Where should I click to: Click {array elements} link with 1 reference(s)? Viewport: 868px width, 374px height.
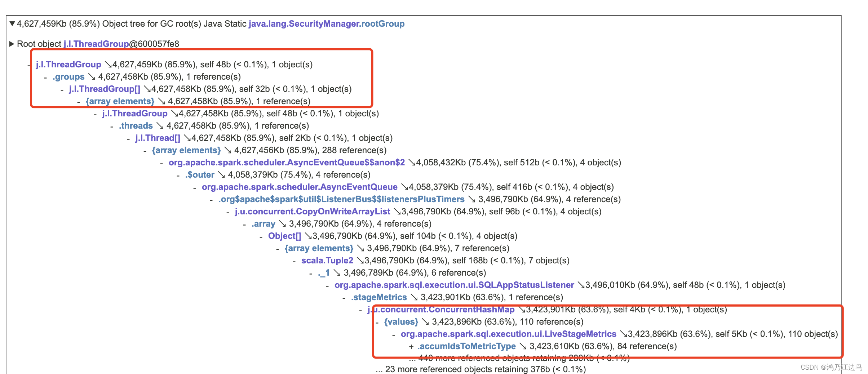point(120,101)
